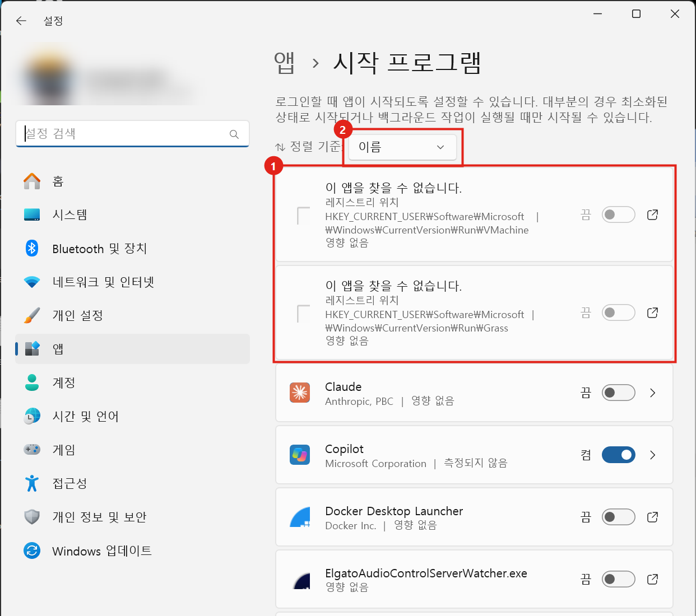Select 개인 설정 in sidebar
The height and width of the screenshot is (616, 696).
(x=132, y=315)
